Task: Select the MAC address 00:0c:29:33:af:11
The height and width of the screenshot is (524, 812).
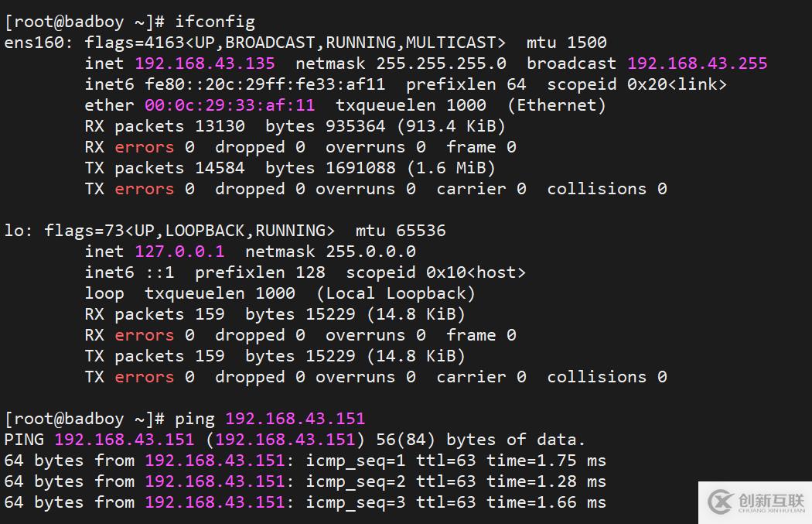Action: pyautogui.click(x=230, y=105)
